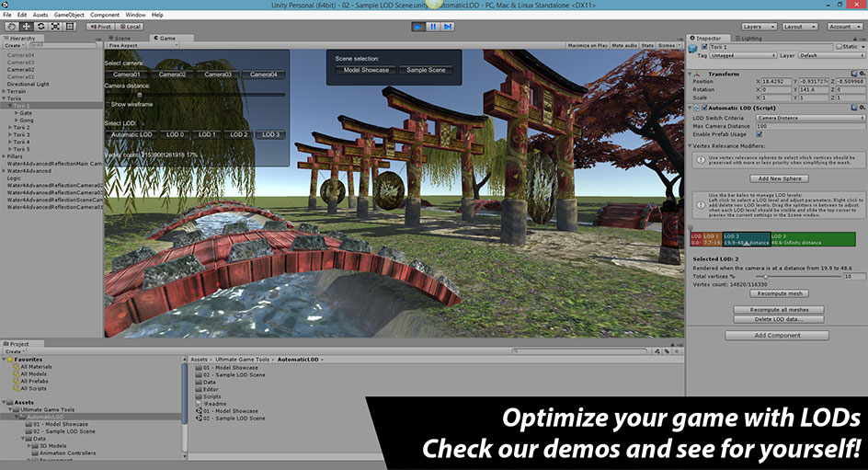Click the Recompute mesh button
This screenshot has width=868, height=470.
780,293
